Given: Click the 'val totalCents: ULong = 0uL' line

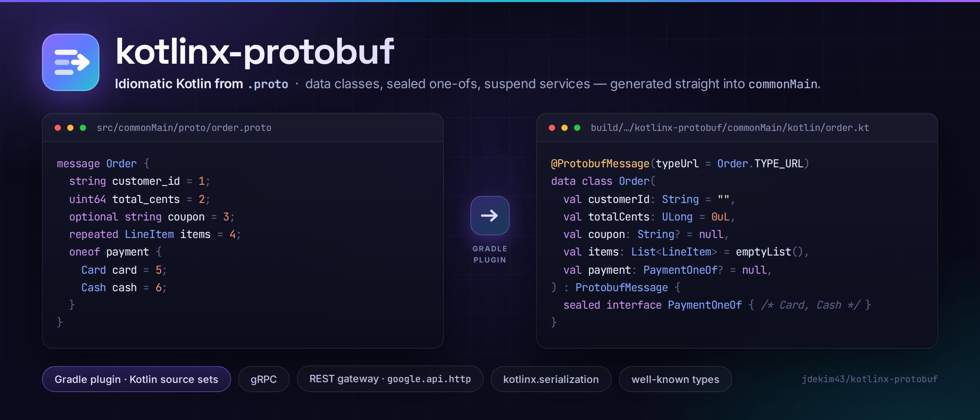Looking at the screenshot, I should click(649, 217).
